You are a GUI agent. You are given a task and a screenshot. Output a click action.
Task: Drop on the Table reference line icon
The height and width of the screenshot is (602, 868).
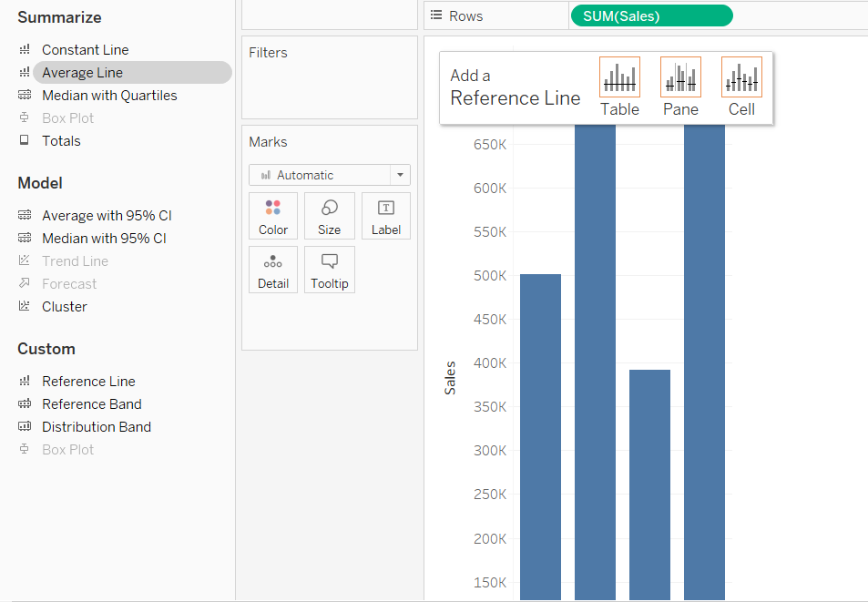619,77
